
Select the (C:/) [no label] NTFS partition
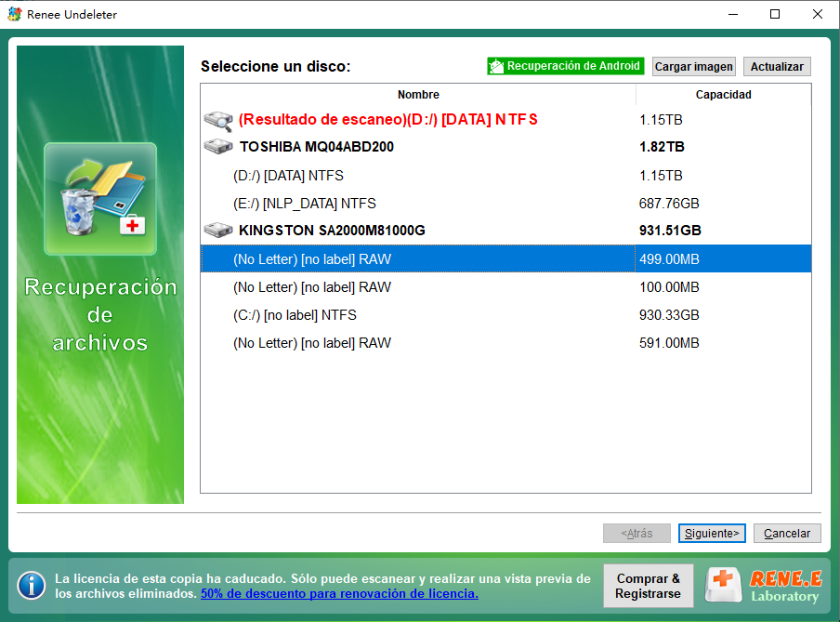tap(505, 315)
